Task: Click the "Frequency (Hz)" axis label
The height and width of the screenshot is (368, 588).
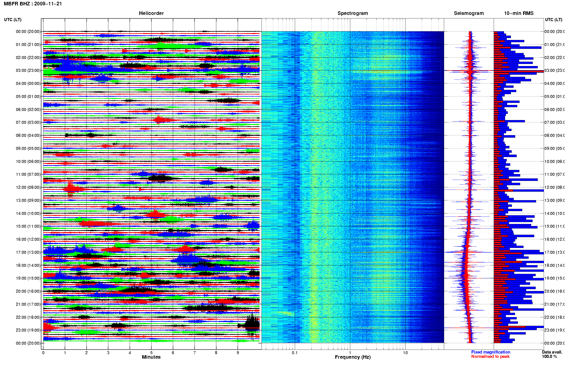Action: [353, 357]
